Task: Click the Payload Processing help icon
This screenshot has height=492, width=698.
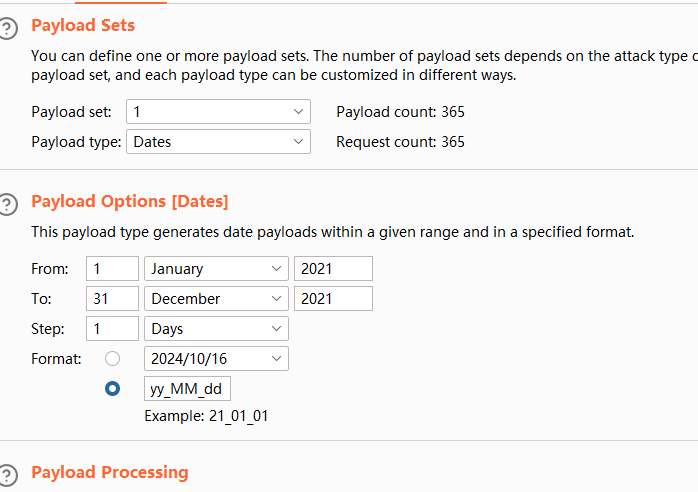Action: point(9,474)
